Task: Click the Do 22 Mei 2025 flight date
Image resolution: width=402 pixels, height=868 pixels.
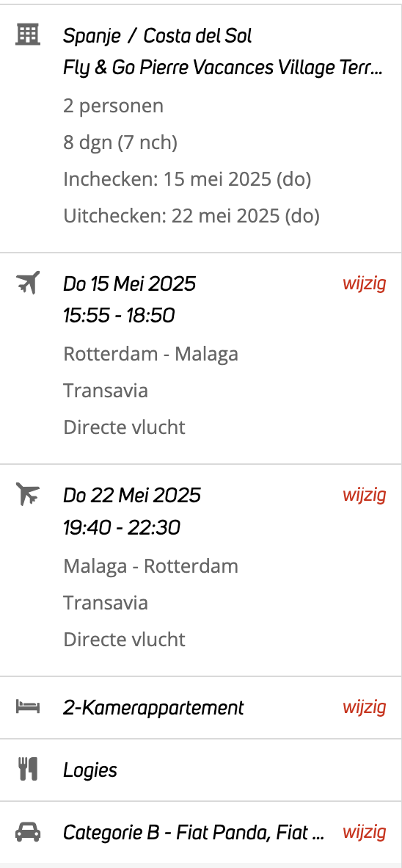Action: click(x=131, y=495)
